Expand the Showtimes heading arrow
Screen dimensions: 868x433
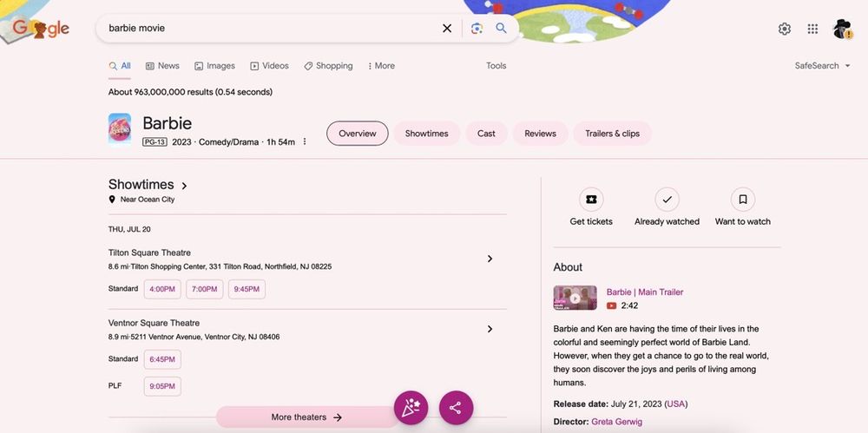click(x=184, y=186)
